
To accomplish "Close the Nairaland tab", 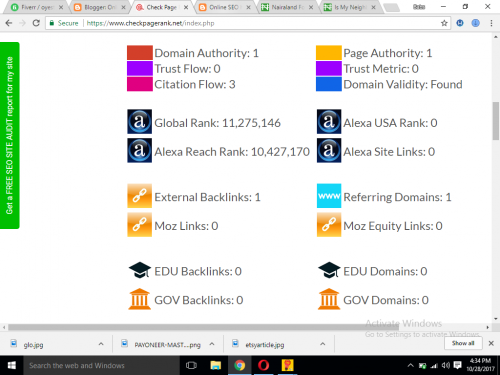I will tap(311, 7).
